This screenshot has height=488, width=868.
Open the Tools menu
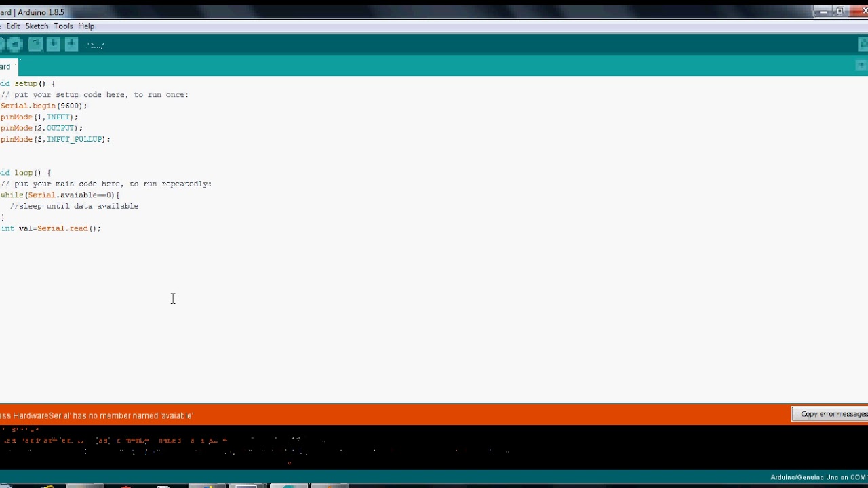point(63,26)
